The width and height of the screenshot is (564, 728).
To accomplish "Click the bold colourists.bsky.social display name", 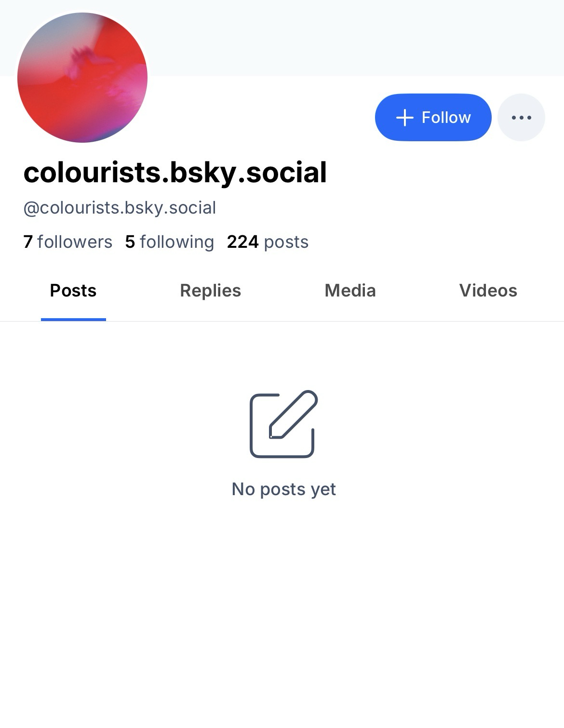I will click(x=175, y=173).
